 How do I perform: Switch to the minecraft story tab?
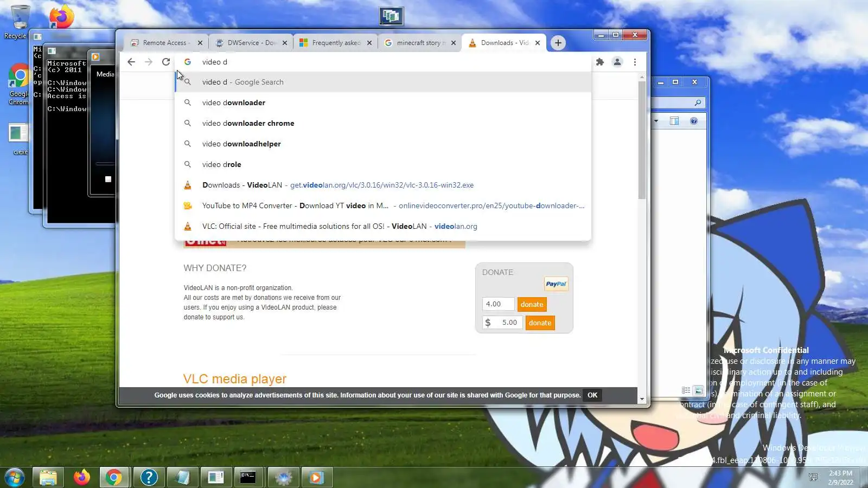(x=419, y=43)
